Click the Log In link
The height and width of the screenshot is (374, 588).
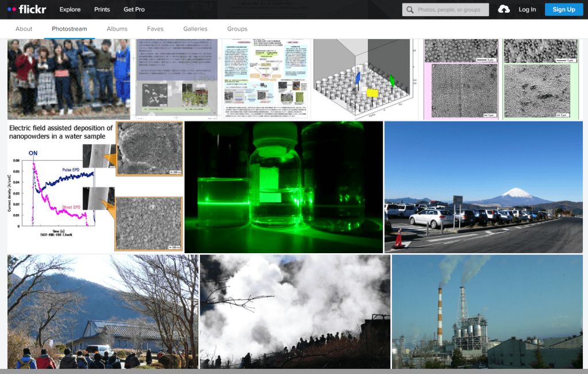[x=527, y=9]
